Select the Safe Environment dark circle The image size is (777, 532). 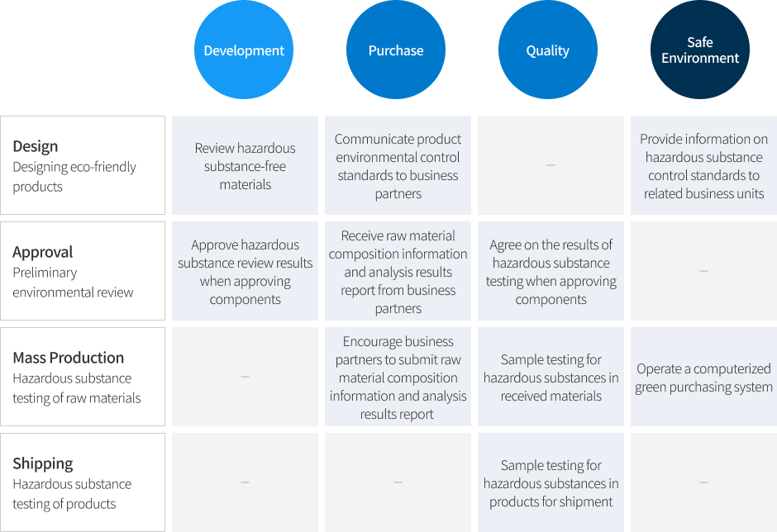click(699, 50)
